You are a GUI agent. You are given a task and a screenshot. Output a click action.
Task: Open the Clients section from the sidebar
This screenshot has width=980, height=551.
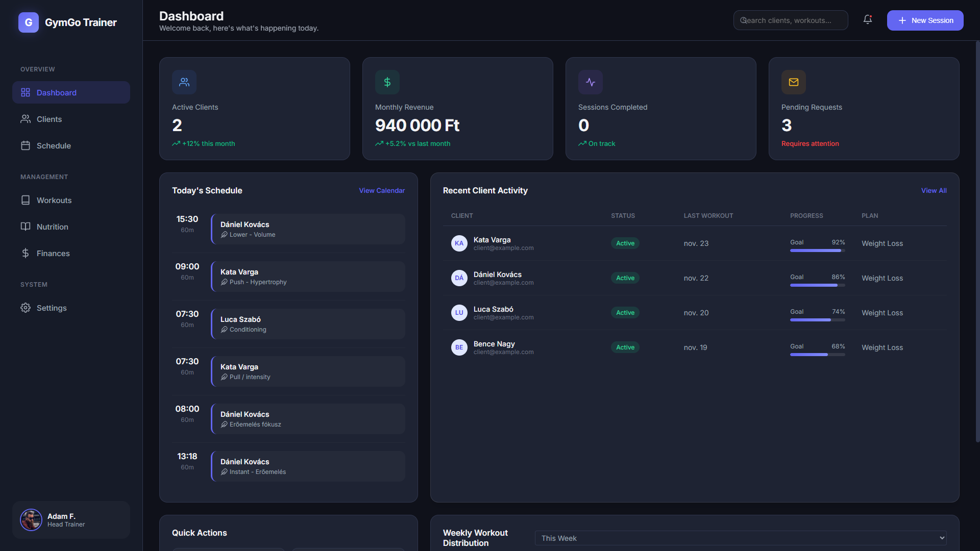click(48, 119)
